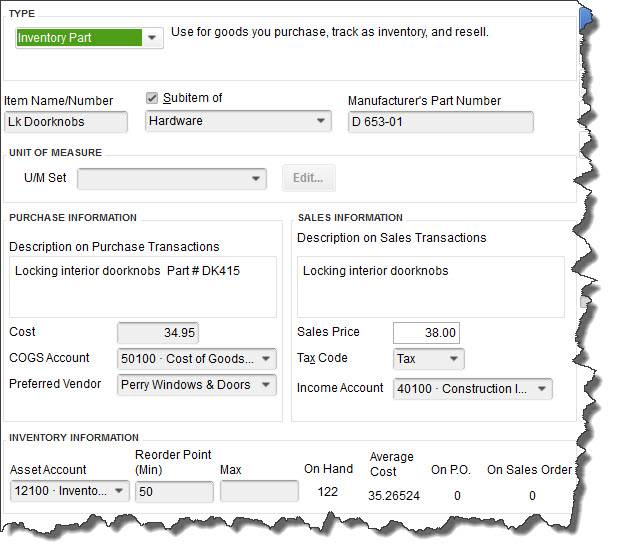Click the sales description text box
The width and height of the screenshot is (619, 556).
(x=430, y=286)
